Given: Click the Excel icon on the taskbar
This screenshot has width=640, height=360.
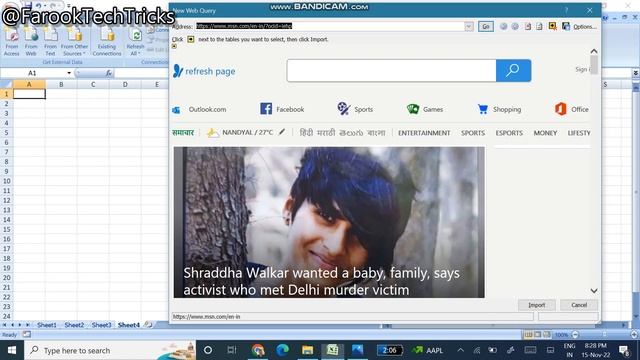Looking at the screenshot, I should [x=332, y=350].
